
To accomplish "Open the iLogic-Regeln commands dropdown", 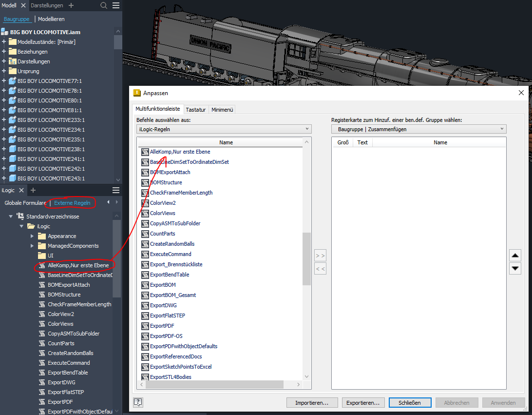I will [x=223, y=129].
